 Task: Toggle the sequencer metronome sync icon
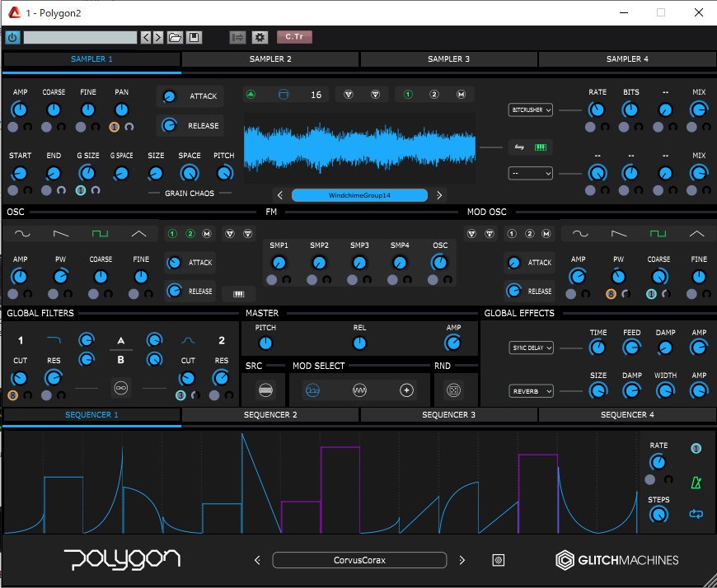(696, 483)
